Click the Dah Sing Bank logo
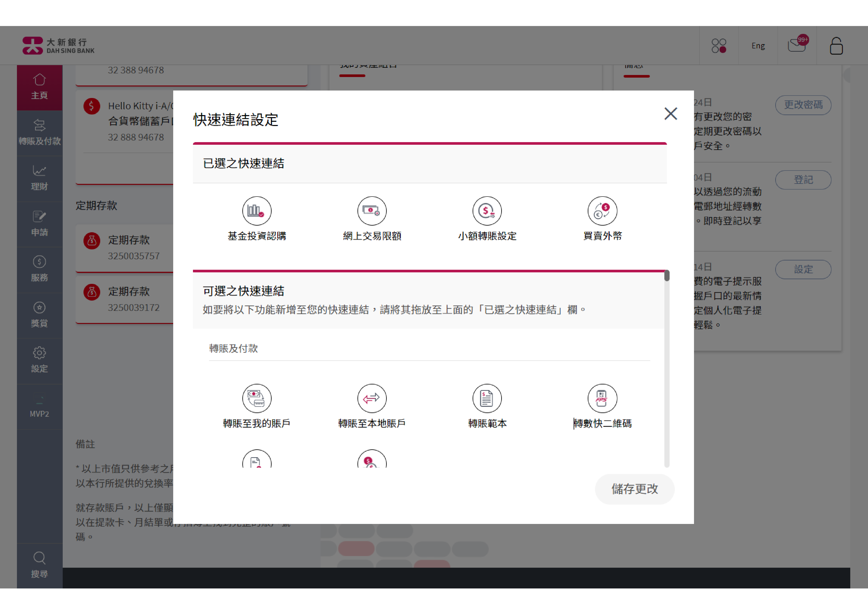This screenshot has width=868, height=607. [58, 46]
